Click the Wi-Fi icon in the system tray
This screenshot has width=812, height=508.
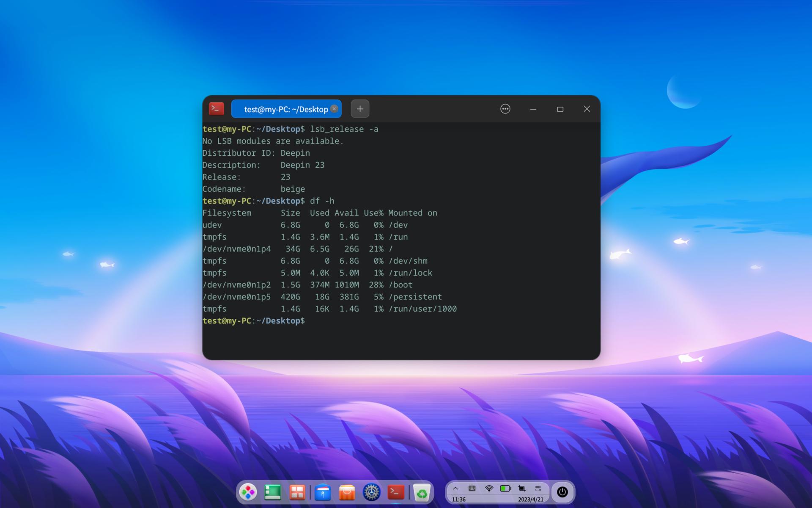[x=489, y=488]
